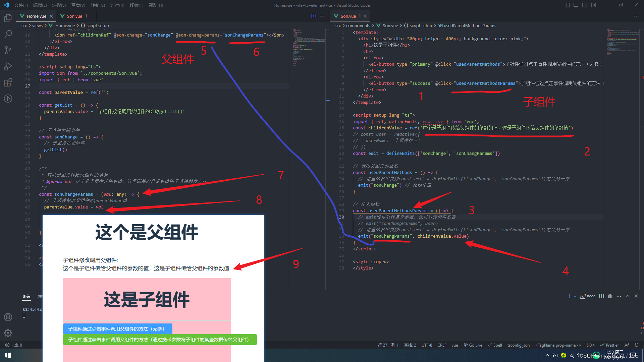
Task: Open more actions for left editor group
Action: (322, 16)
